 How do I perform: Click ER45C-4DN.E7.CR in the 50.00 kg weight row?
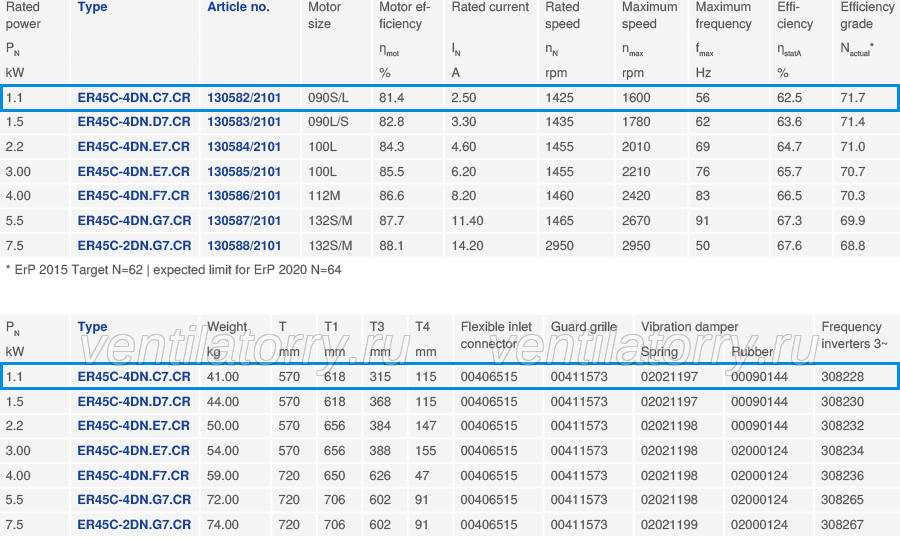(x=133, y=425)
